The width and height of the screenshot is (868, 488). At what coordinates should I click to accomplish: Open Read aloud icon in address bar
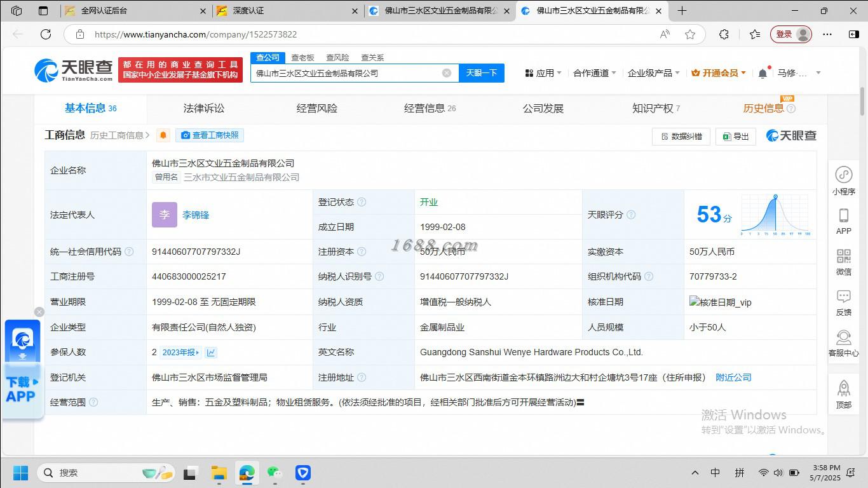click(665, 34)
